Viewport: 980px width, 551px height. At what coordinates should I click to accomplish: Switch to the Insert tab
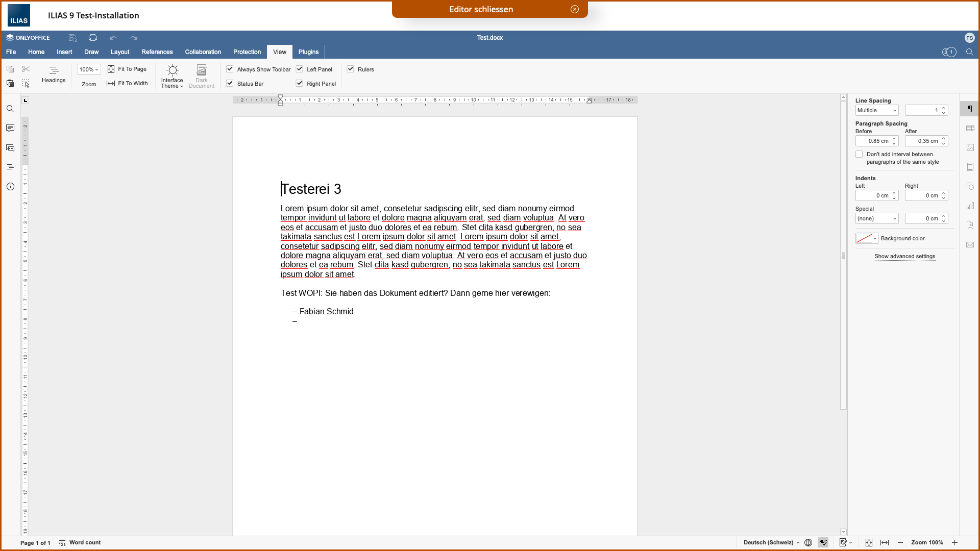tap(64, 52)
